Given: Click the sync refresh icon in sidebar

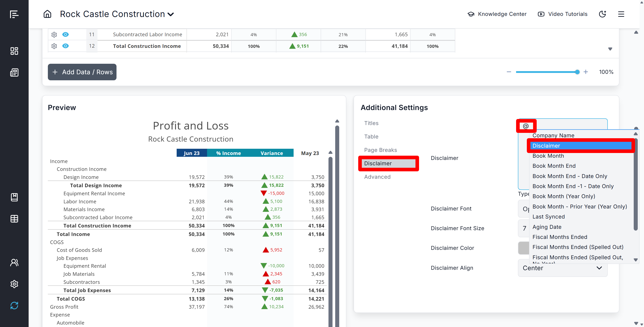Looking at the screenshot, I should [14, 305].
